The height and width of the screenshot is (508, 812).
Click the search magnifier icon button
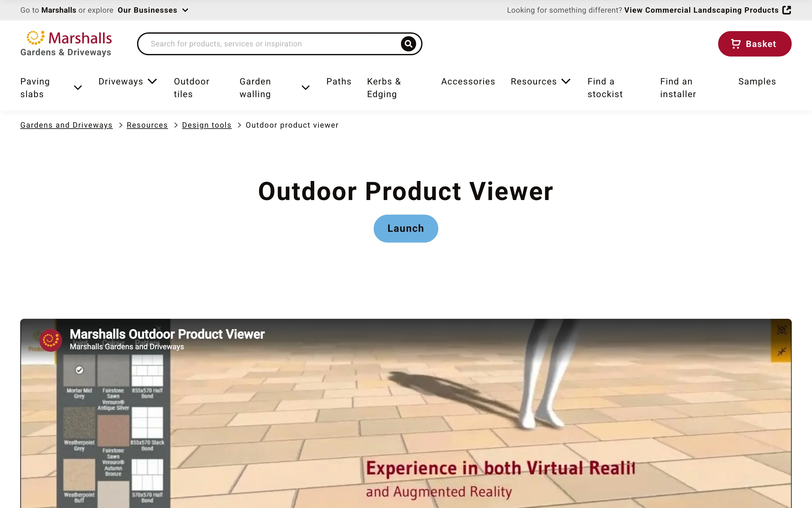coord(408,44)
